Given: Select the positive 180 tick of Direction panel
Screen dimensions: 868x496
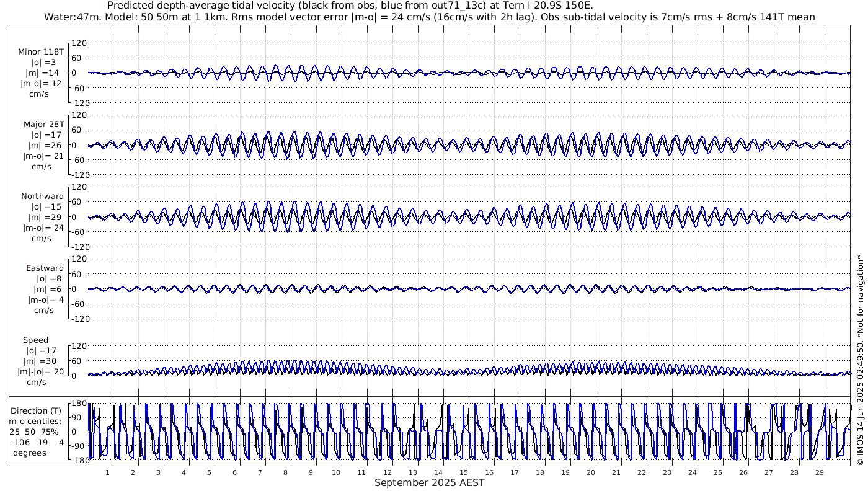Looking at the screenshot, I should (x=79, y=404).
